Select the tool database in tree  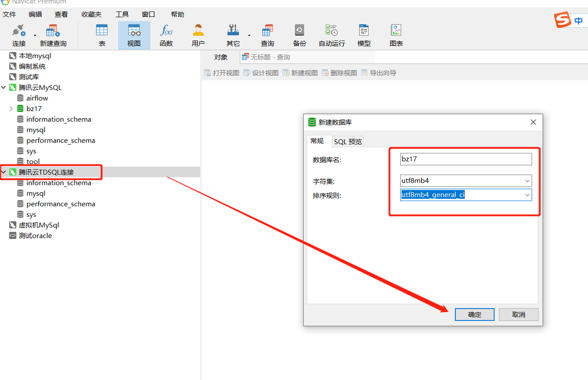[x=33, y=161]
